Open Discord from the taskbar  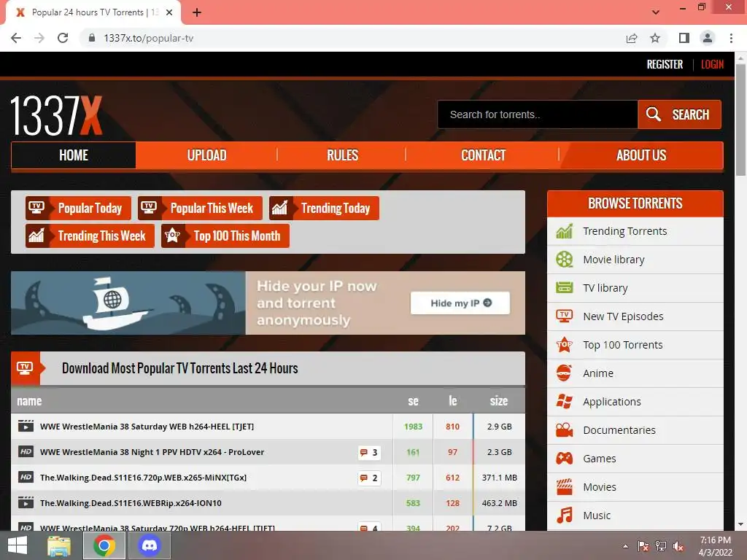150,545
